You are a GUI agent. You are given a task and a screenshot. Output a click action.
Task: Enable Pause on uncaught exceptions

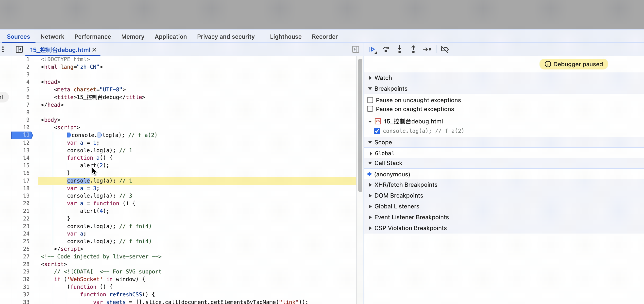(x=370, y=100)
